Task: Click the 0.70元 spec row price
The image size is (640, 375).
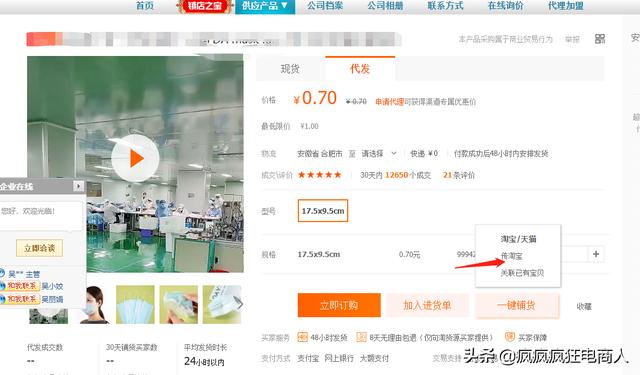Action: [x=409, y=254]
